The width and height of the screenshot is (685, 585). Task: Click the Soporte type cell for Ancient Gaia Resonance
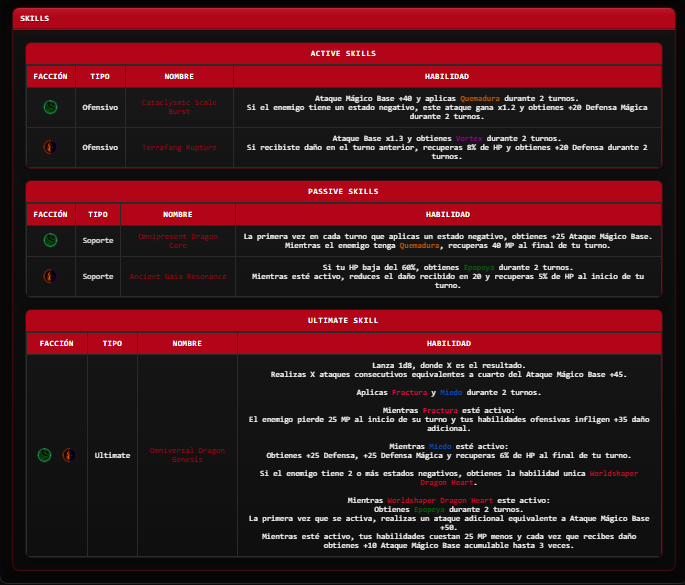coord(98,277)
